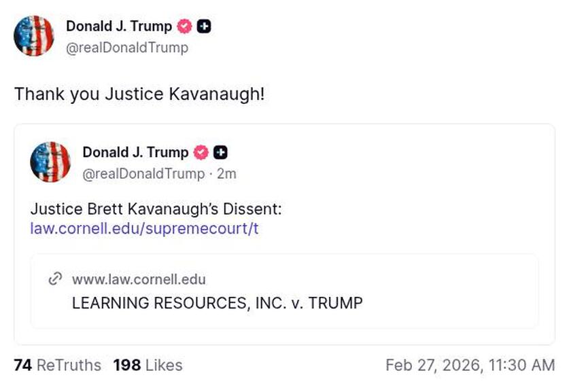Click the smaller avatar inside the quoted Truth
Screen dimensions: 571x392
coord(51,162)
